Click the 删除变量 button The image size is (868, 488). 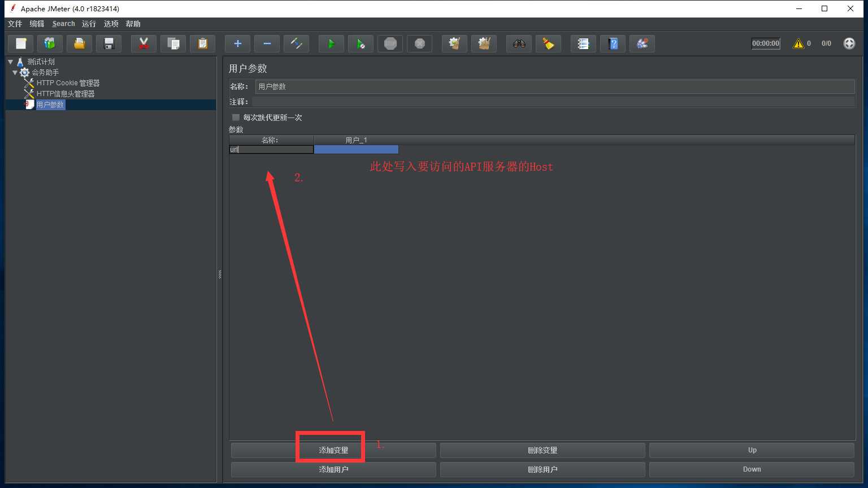[x=542, y=450]
